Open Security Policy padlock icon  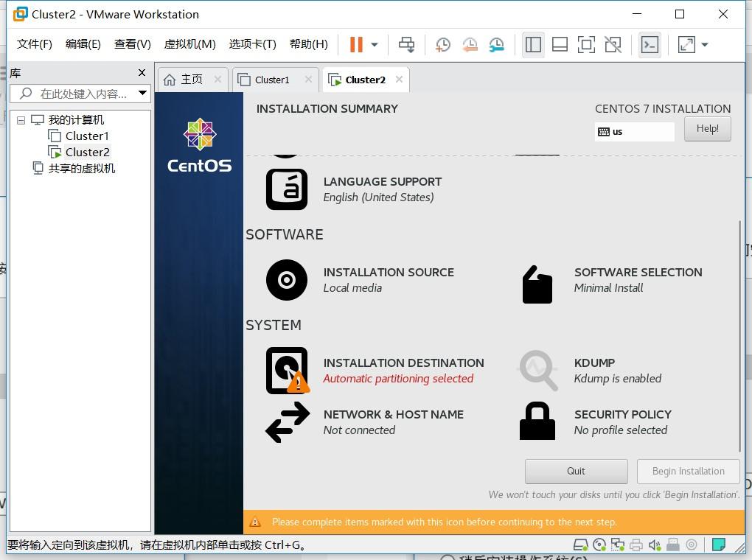tap(537, 421)
